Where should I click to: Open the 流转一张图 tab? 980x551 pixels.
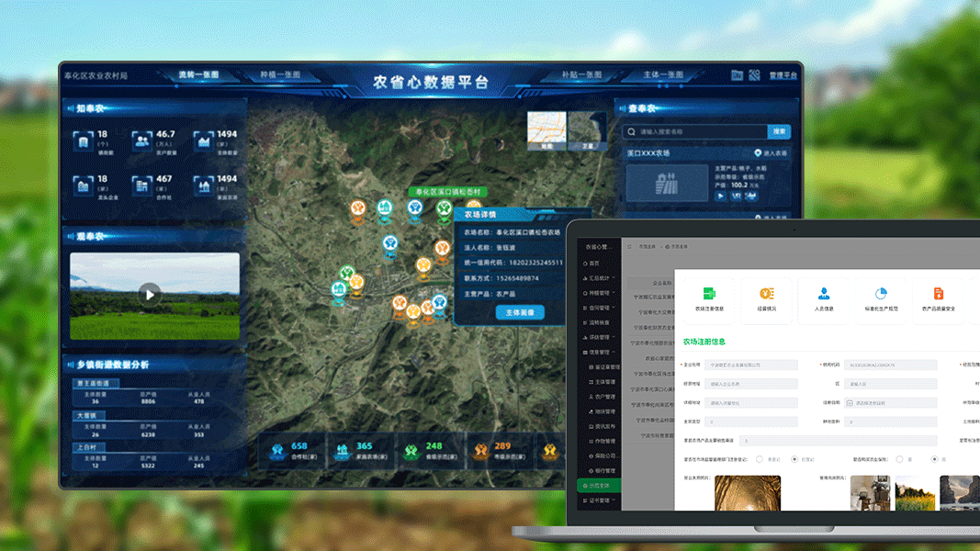(x=198, y=75)
